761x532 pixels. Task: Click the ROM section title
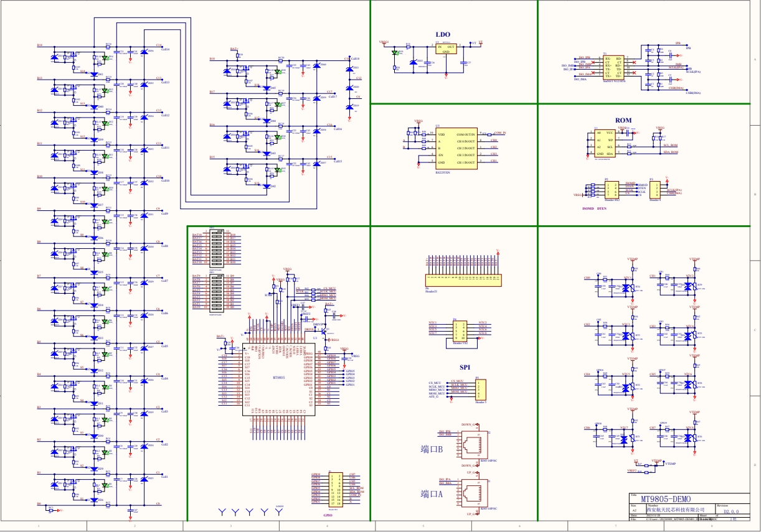coord(623,121)
